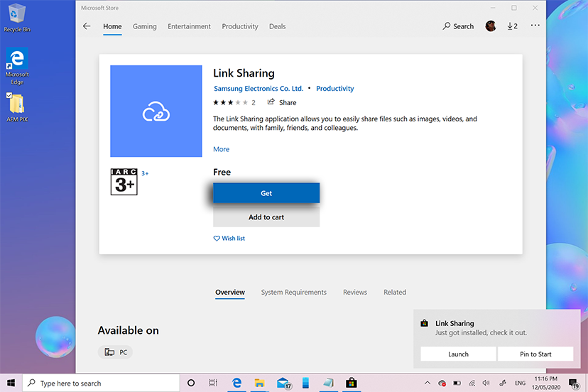
Task: Open Cortana from the taskbar circle
Action: point(191,383)
